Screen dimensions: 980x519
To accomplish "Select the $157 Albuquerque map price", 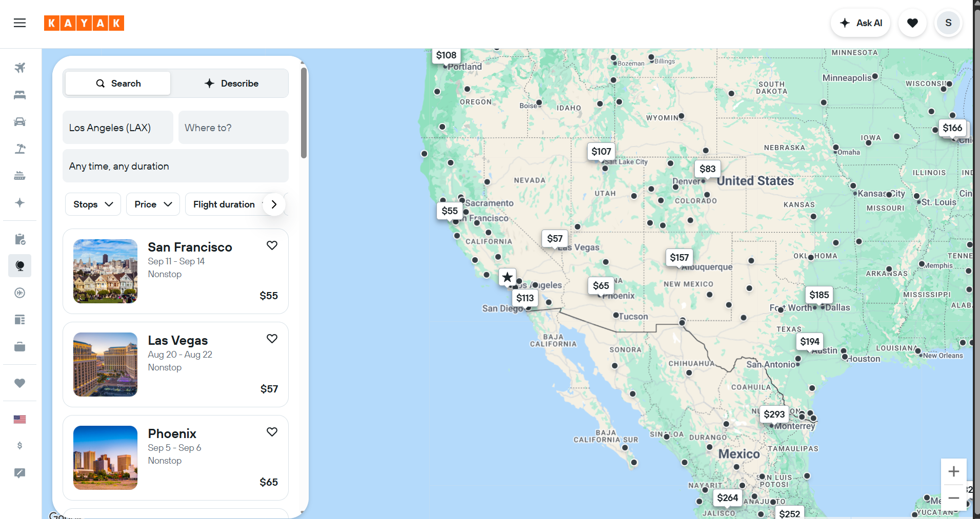I will [679, 258].
